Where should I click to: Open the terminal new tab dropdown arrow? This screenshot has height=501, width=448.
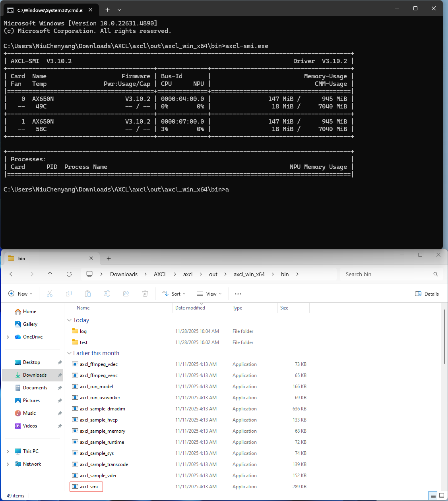(119, 10)
